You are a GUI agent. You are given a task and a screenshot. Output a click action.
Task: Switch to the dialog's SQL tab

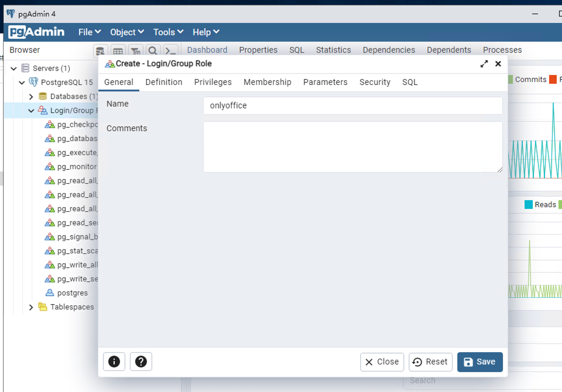410,82
